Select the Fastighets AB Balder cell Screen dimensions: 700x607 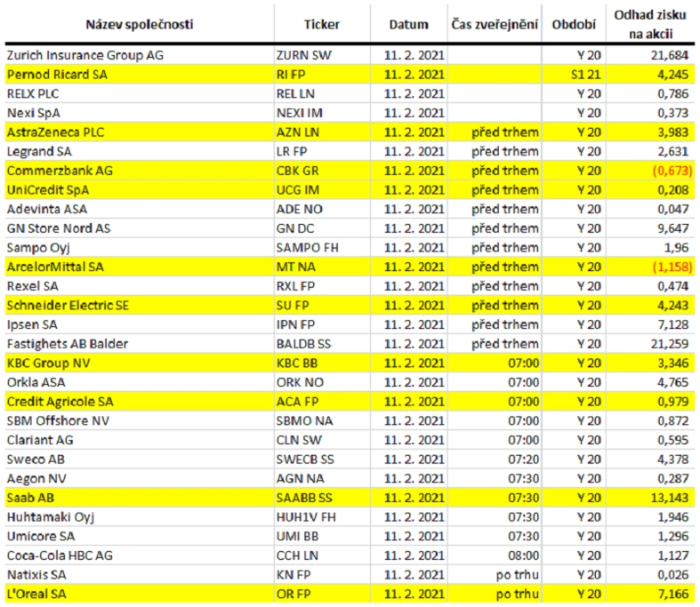[x=140, y=343]
